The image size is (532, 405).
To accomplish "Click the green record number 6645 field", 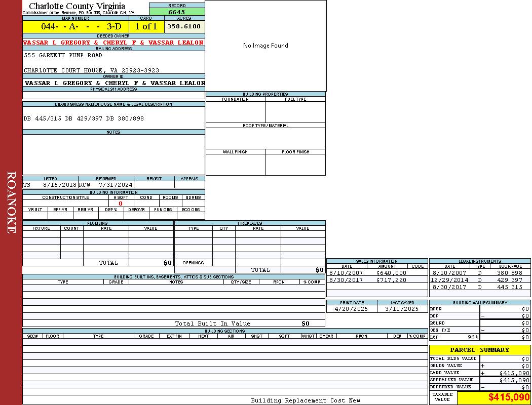I will [177, 12].
